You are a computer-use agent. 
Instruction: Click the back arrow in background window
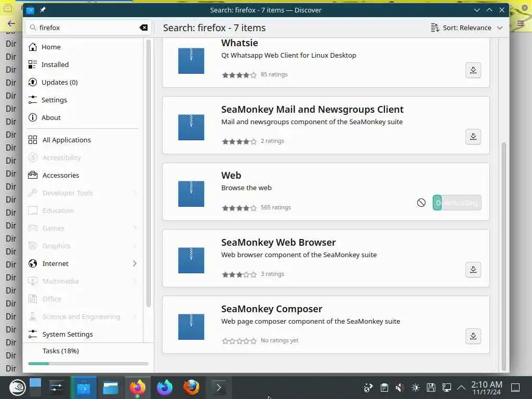point(11,23)
